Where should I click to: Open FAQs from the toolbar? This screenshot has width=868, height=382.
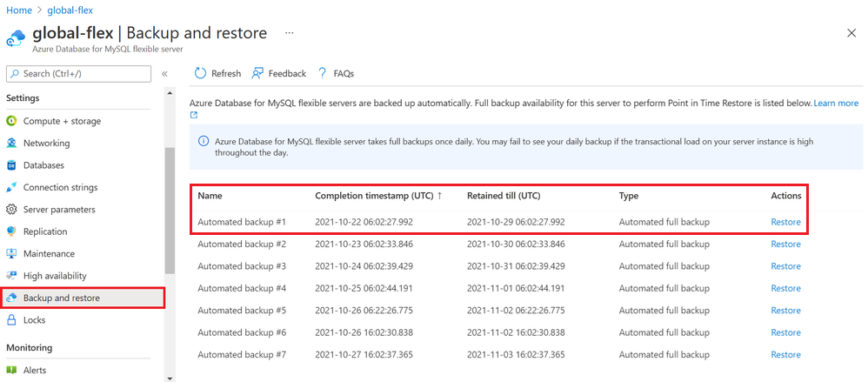click(336, 73)
